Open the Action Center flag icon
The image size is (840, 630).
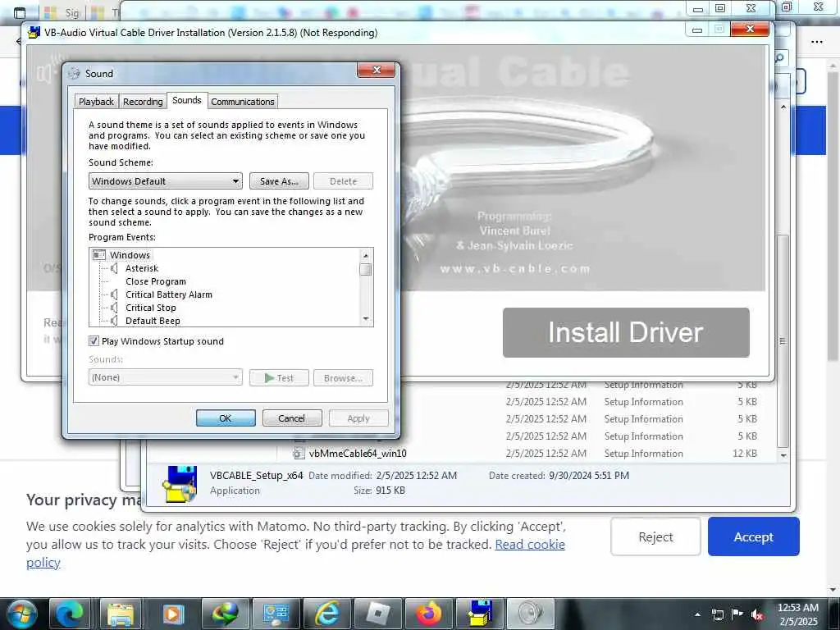point(737,614)
